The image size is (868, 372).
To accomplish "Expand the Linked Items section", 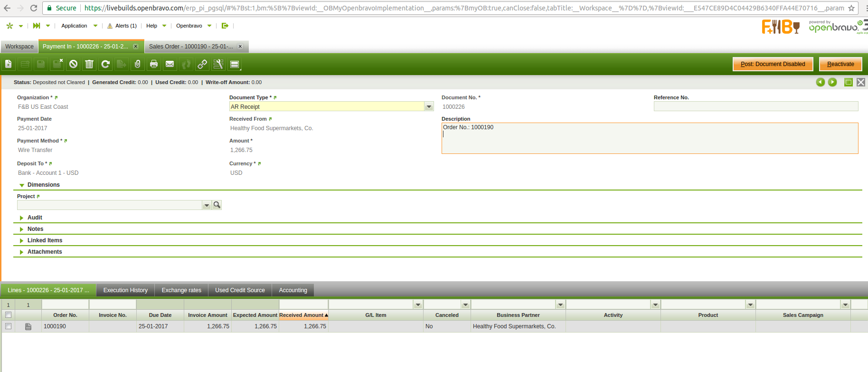I will coord(45,240).
